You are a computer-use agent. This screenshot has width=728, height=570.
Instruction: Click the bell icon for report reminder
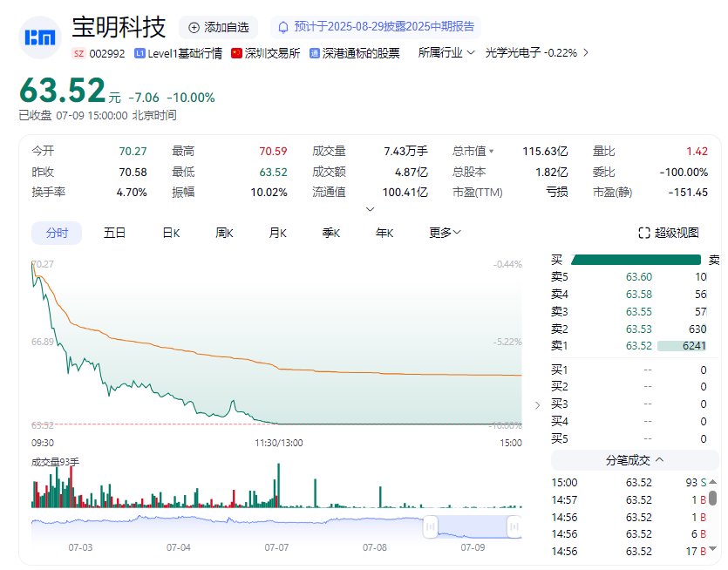[282, 27]
